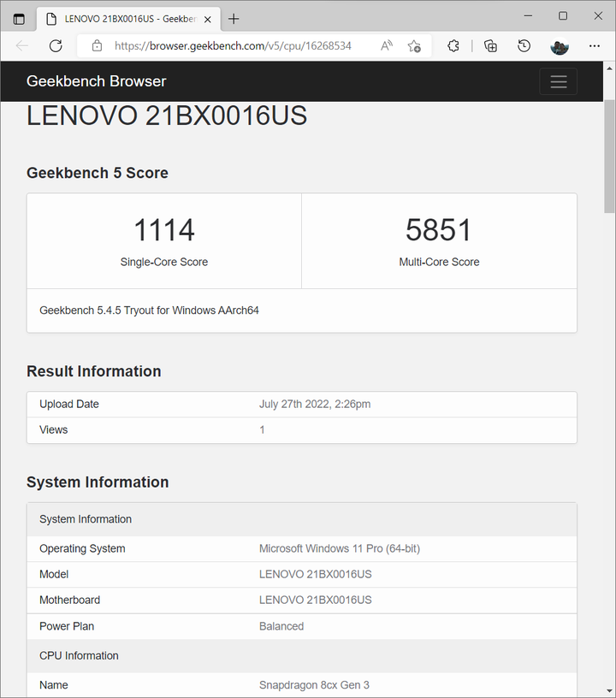Click the Operating System label
Viewport: 616px width, 698px height.
pos(82,549)
